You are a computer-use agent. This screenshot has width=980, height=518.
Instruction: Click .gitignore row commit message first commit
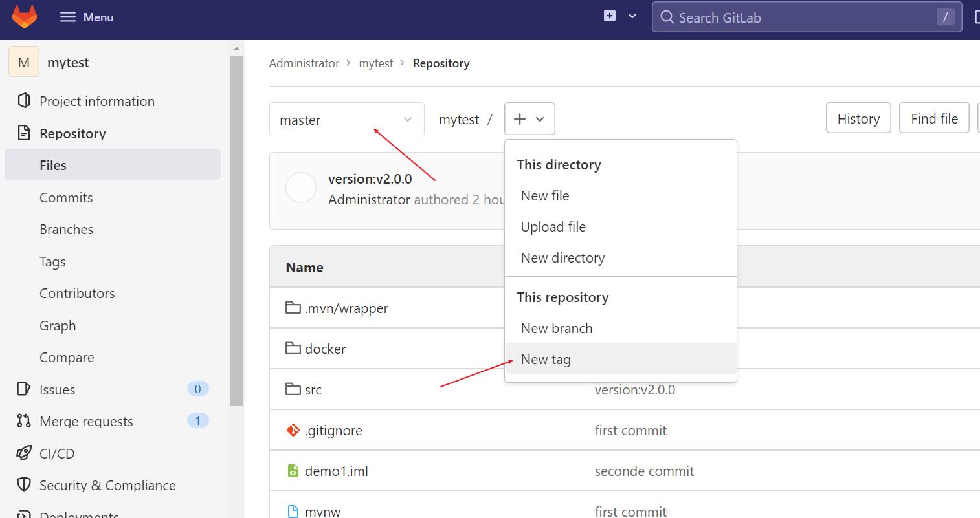(630, 431)
